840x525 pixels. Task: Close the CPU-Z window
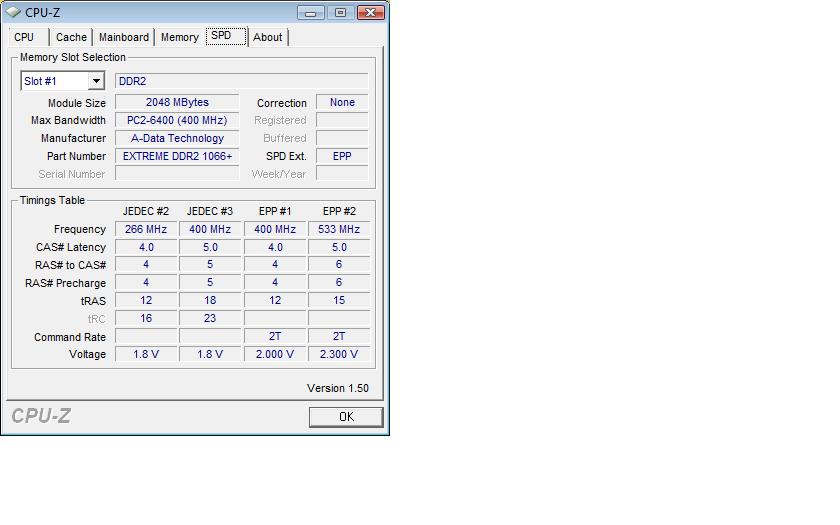point(369,12)
